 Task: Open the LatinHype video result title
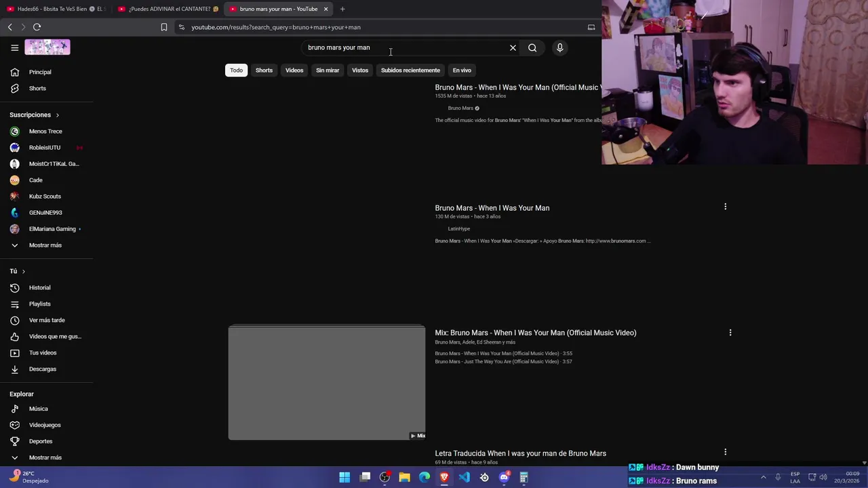pyautogui.click(x=492, y=208)
